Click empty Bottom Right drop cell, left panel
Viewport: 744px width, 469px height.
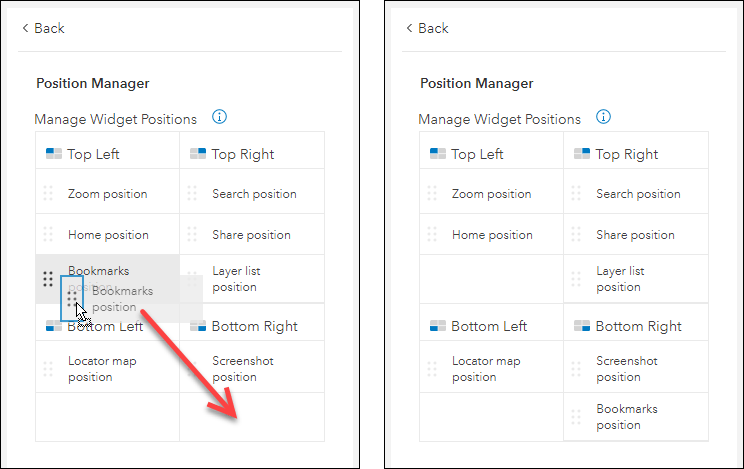[252, 416]
